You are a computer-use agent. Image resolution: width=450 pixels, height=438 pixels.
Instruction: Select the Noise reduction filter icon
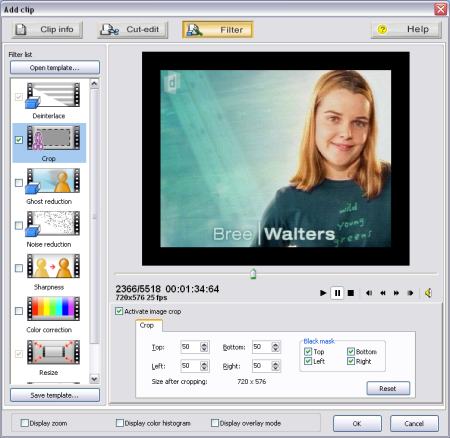(53, 223)
